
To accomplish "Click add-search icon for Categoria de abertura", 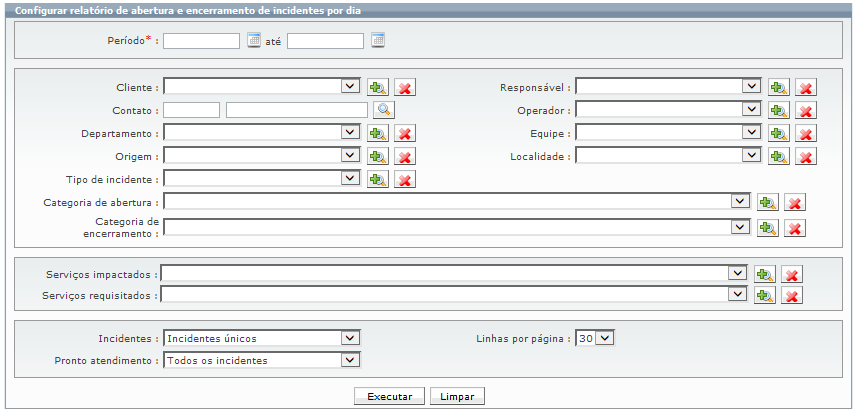I will 767,203.
